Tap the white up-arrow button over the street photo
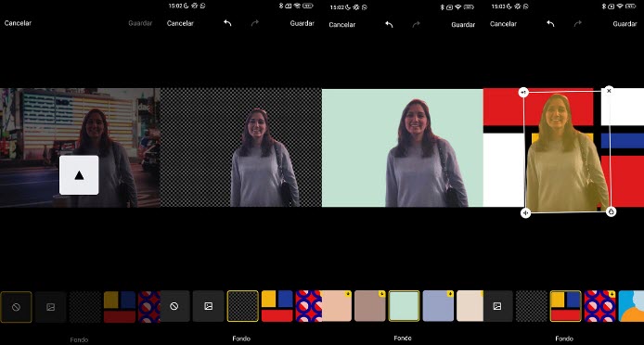The height and width of the screenshot is (345, 644). (x=79, y=175)
